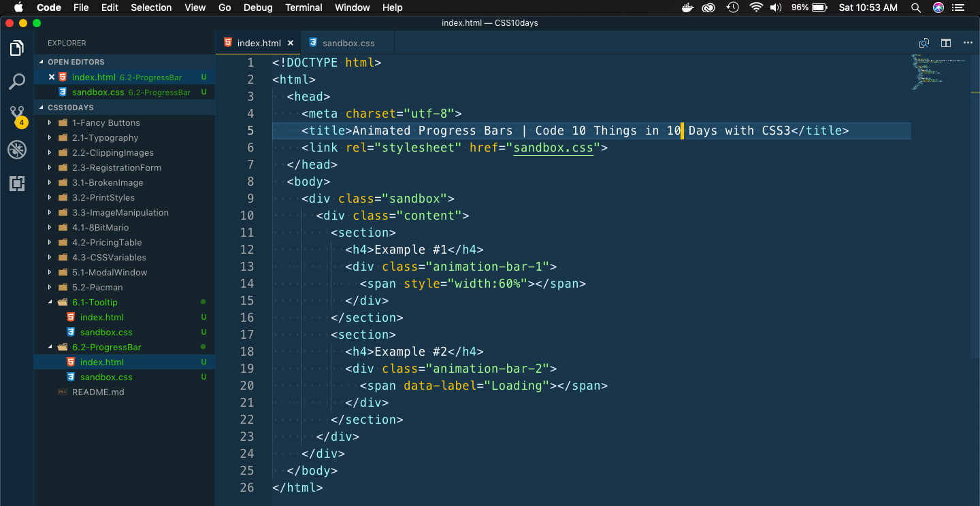Close the index.html editor tab
Screen dimensions: 980x506
pyautogui.click(x=291, y=43)
